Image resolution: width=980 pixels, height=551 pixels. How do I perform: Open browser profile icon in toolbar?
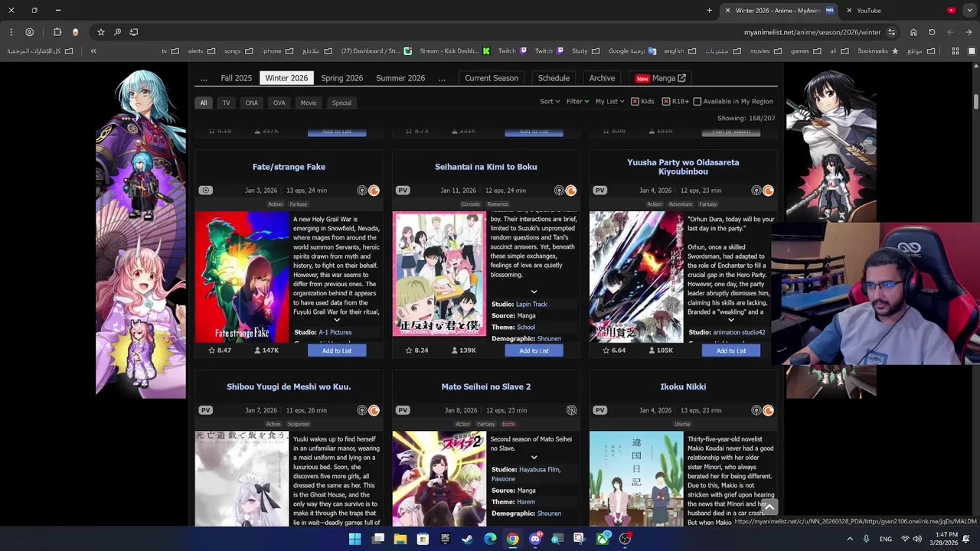[29, 32]
